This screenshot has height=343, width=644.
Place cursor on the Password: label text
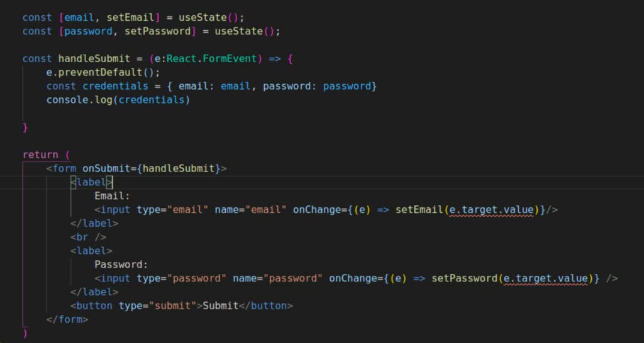(121, 264)
